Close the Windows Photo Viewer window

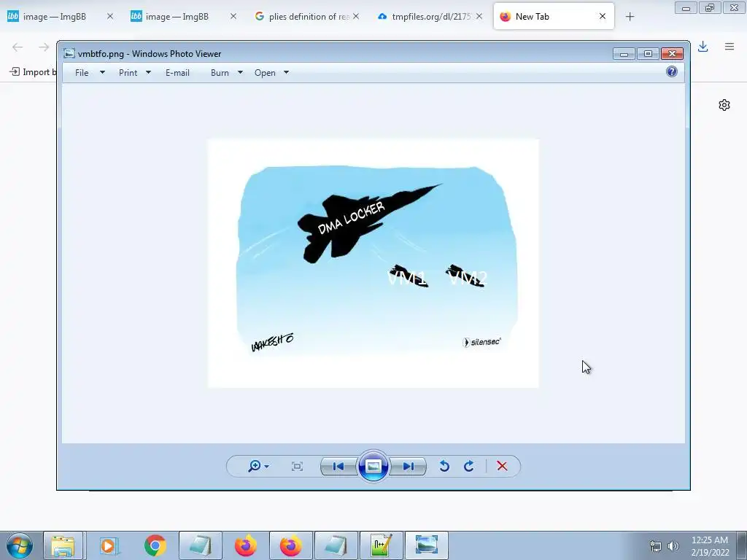tap(672, 54)
